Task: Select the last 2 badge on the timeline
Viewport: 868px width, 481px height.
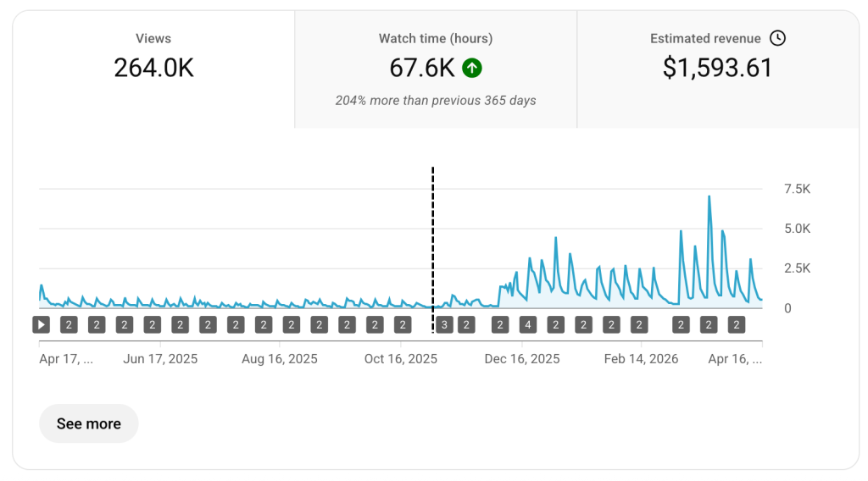Action: (737, 324)
